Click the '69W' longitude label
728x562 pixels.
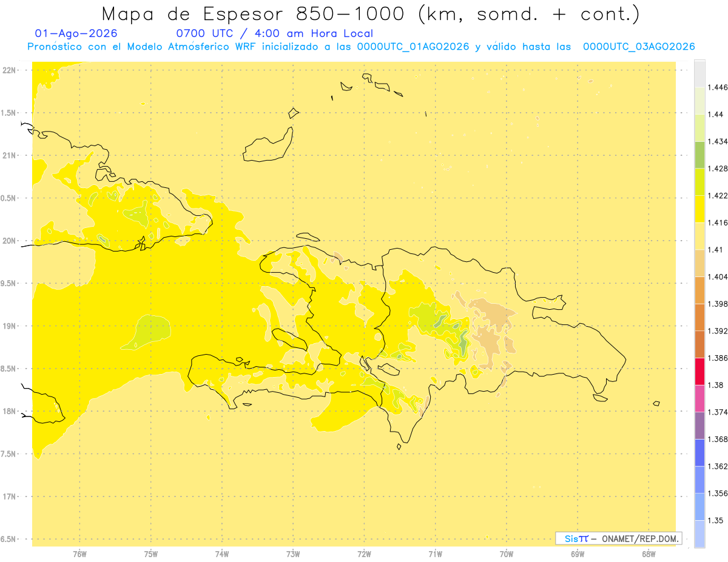point(578,554)
